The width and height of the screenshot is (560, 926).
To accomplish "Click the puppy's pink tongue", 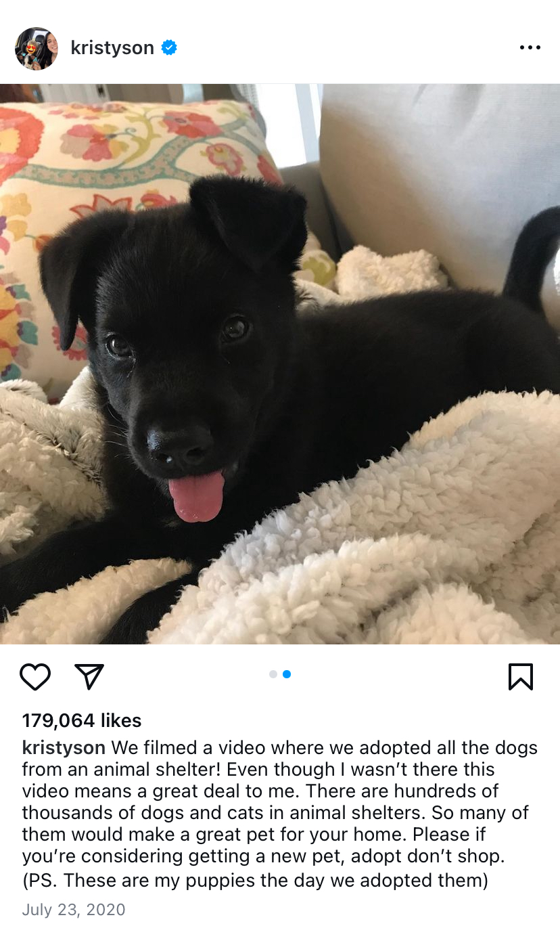I will click(197, 496).
